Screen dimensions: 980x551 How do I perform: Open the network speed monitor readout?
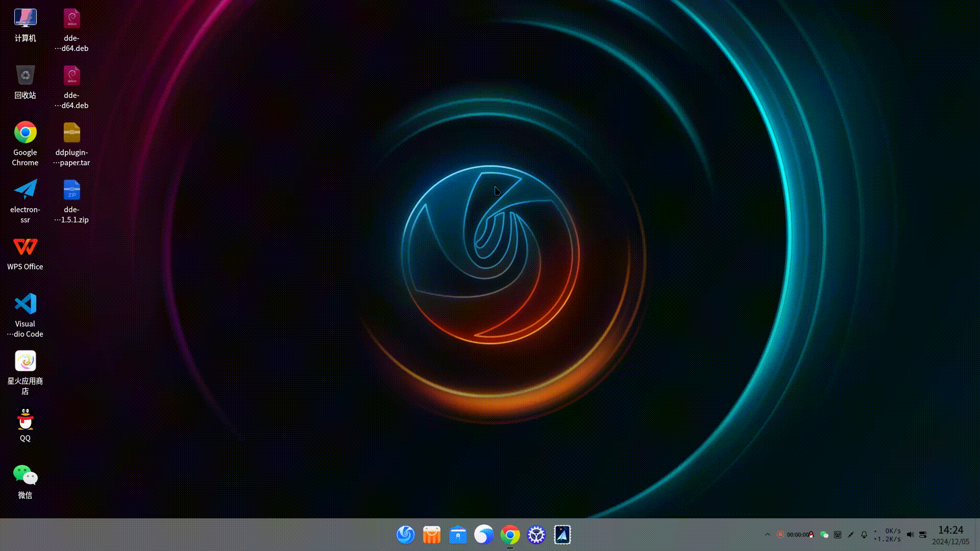pos(888,535)
